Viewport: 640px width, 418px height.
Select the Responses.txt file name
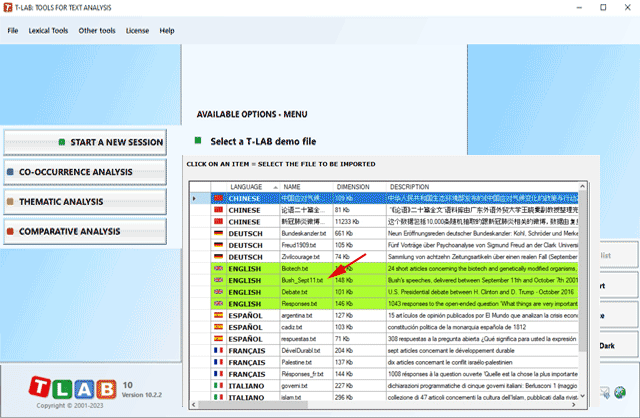pos(299,304)
